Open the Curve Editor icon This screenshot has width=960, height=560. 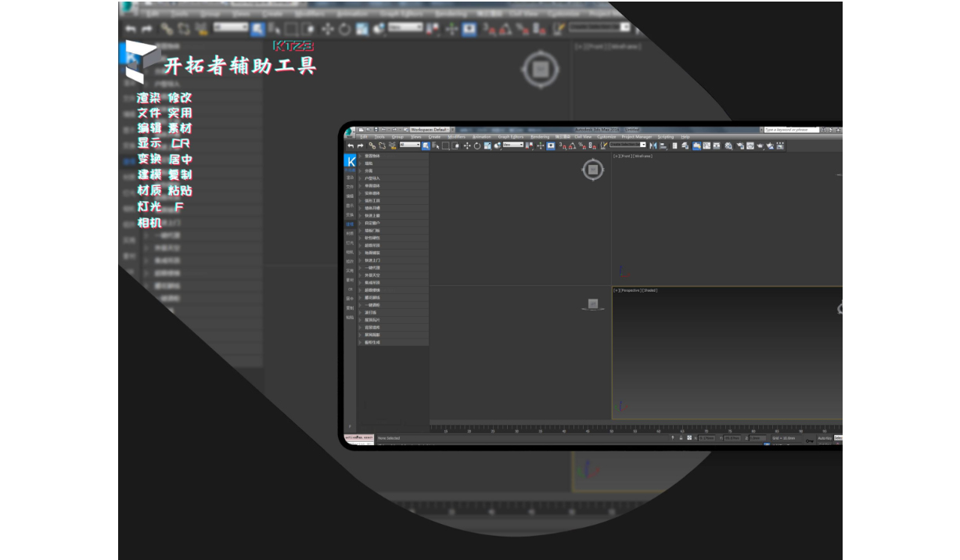click(707, 145)
